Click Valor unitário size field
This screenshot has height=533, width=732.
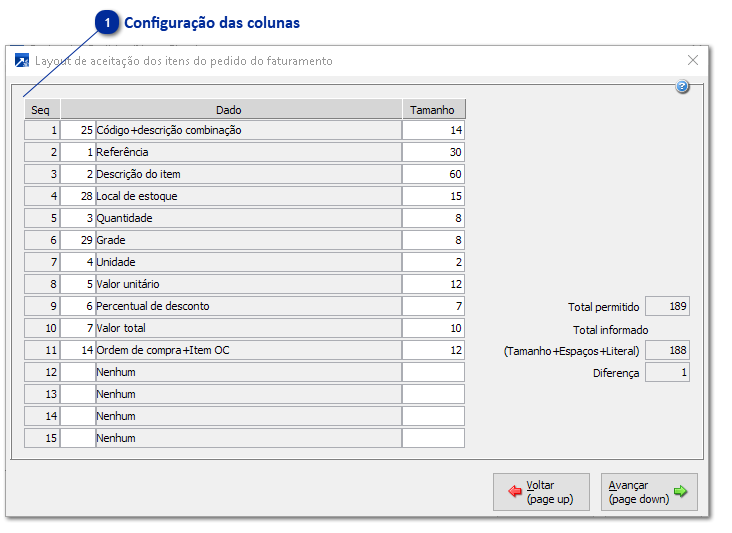433,284
